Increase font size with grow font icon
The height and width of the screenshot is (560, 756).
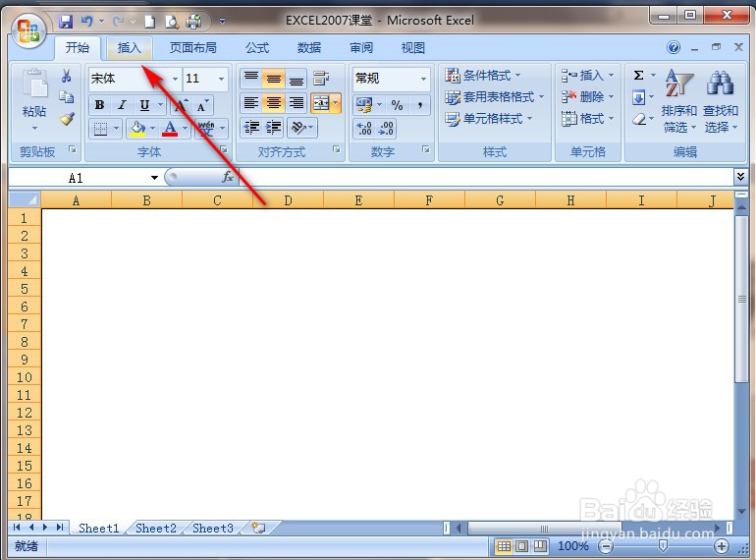pos(181,105)
